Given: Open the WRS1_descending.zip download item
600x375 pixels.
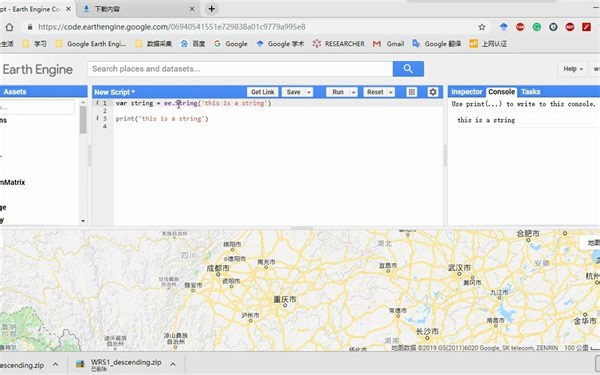Looking at the screenshot, I should pos(119,364).
